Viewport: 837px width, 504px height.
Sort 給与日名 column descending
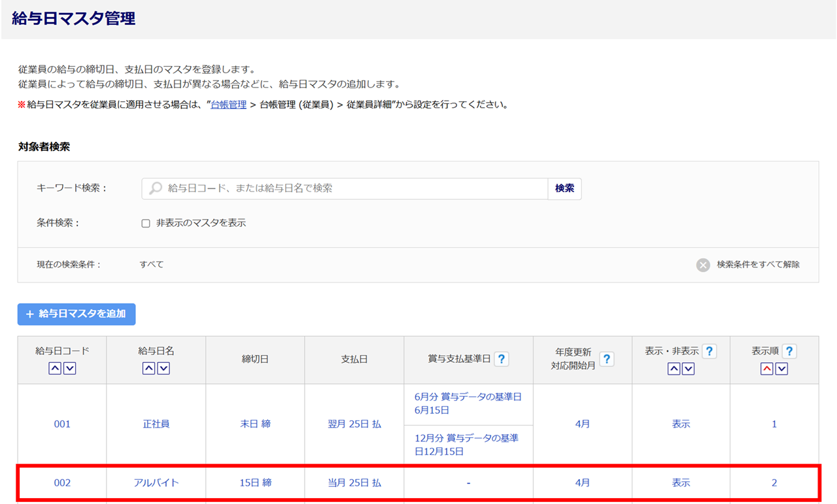coord(163,369)
